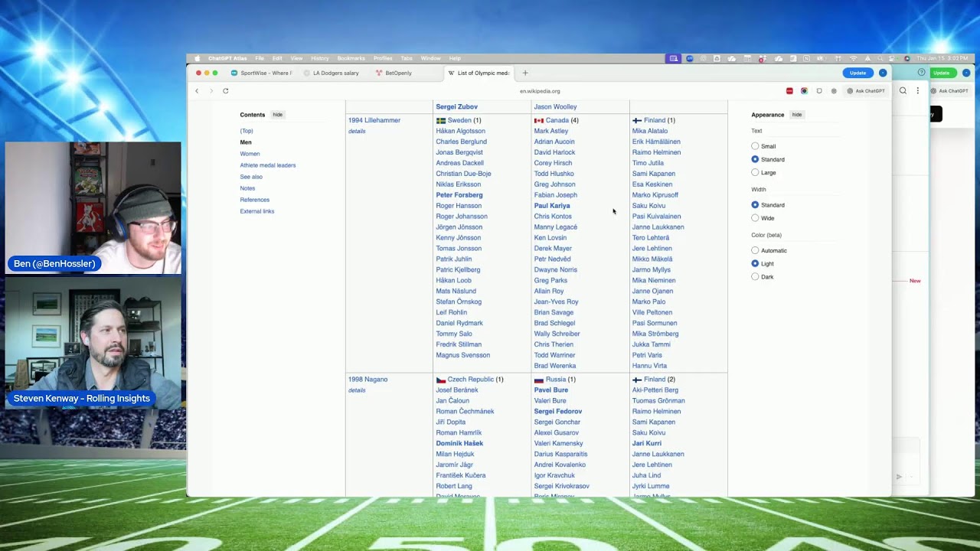Open Peter Forsberg player link

pyautogui.click(x=459, y=195)
